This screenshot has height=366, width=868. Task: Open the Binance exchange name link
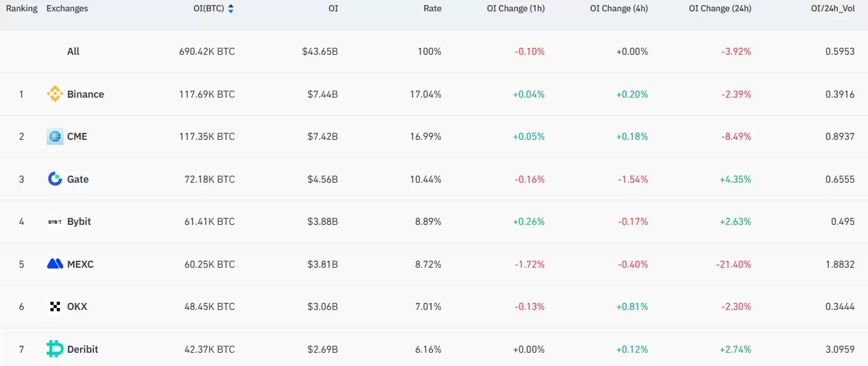point(85,94)
